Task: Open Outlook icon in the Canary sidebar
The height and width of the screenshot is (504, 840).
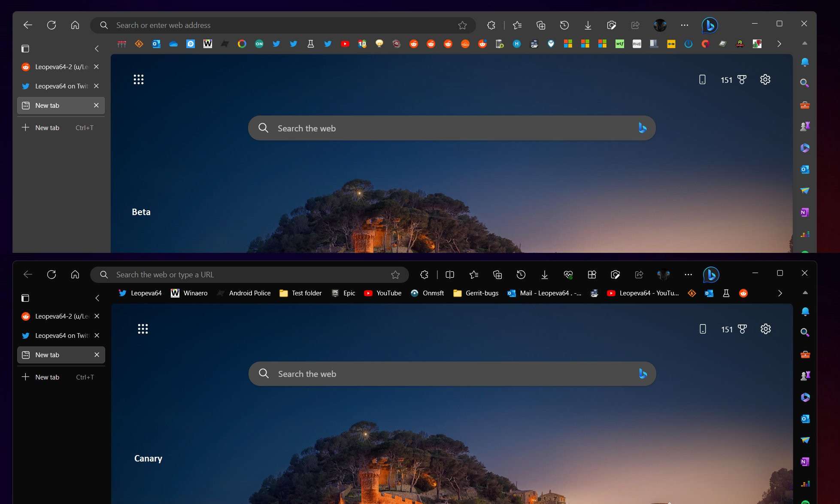Action: 805,419
